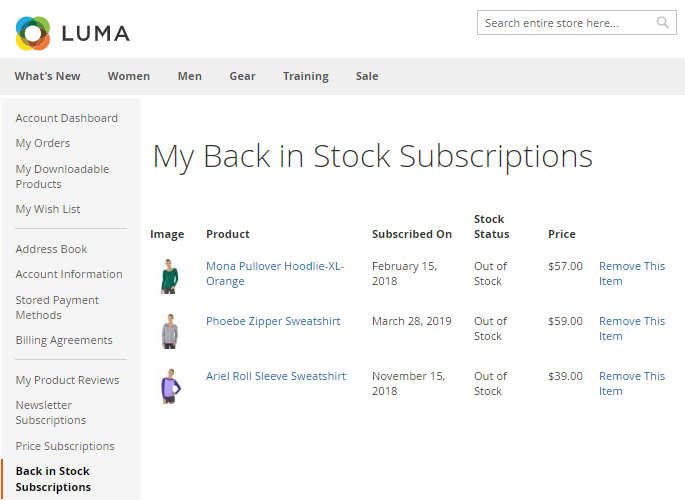The height and width of the screenshot is (500, 685).
Task: Open the Gear menu
Action: (x=242, y=76)
